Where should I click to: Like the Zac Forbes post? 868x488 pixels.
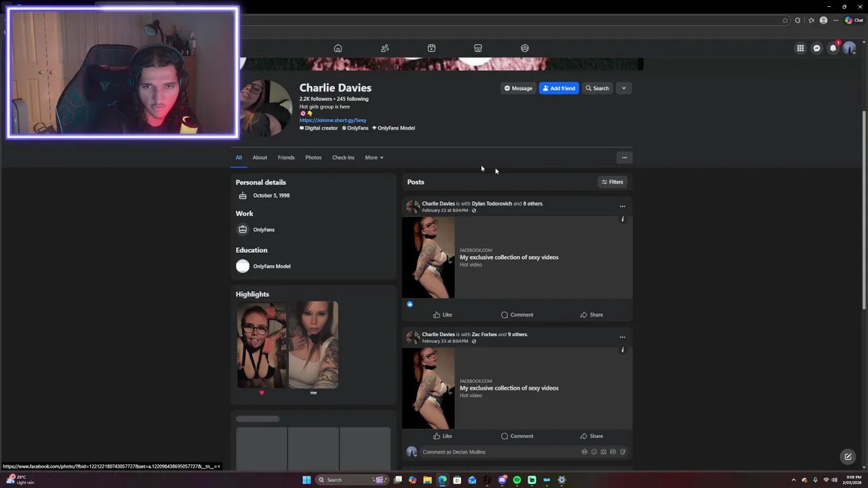(x=442, y=436)
